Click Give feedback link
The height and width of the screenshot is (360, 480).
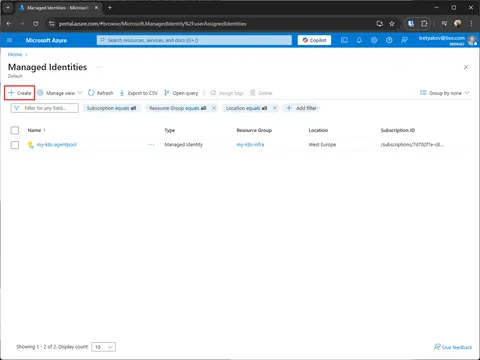453,347
